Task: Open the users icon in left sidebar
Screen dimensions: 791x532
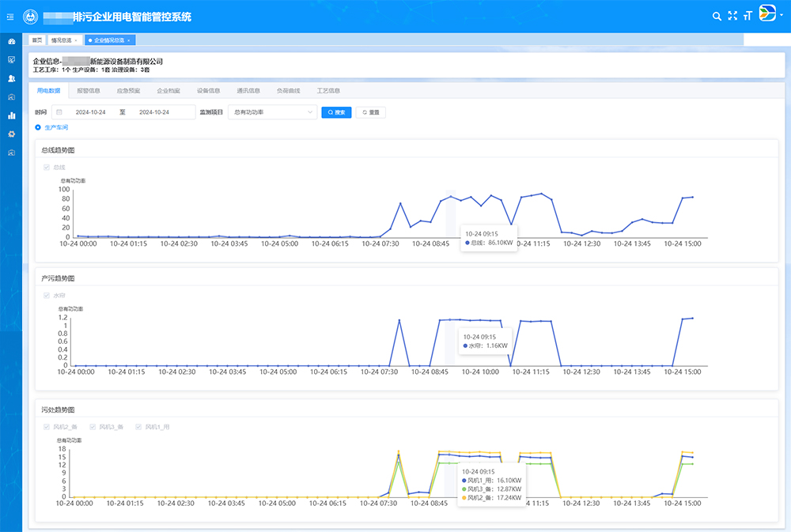Action: (11, 78)
